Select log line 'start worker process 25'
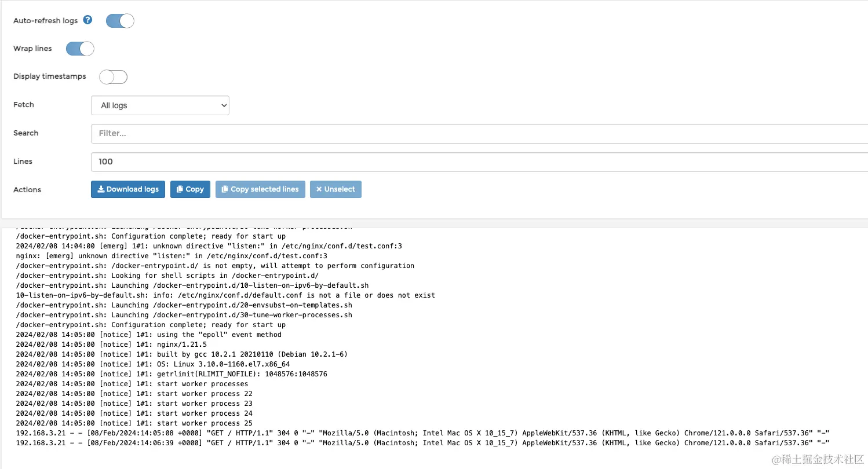This screenshot has height=469, width=868. 134,423
